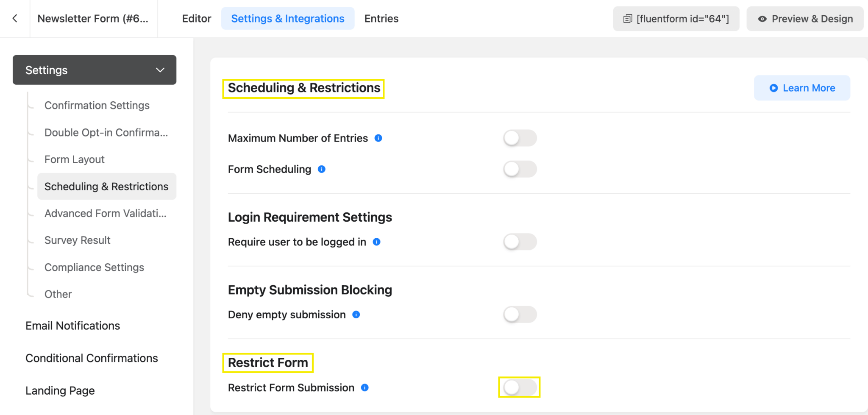Viewport: 868px width, 415px height.
Task: Click the info icon beside Maximum Number of Entries
Action: [378, 138]
